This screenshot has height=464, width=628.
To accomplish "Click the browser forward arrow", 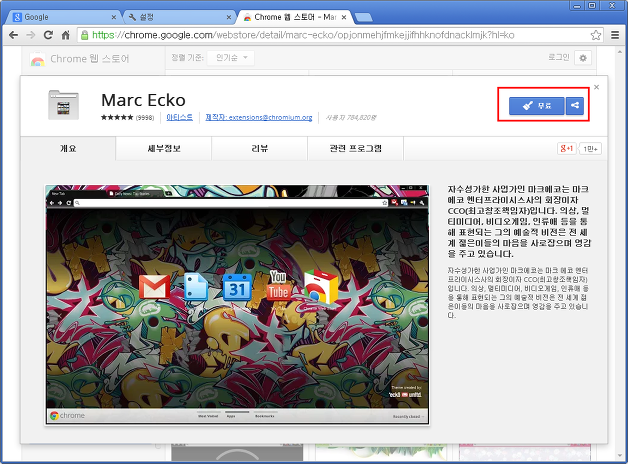I will tap(30, 35).
